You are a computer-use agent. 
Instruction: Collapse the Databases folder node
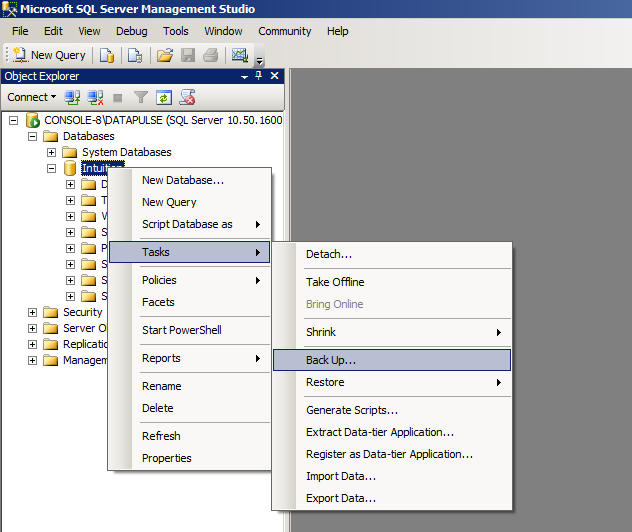(x=32, y=136)
